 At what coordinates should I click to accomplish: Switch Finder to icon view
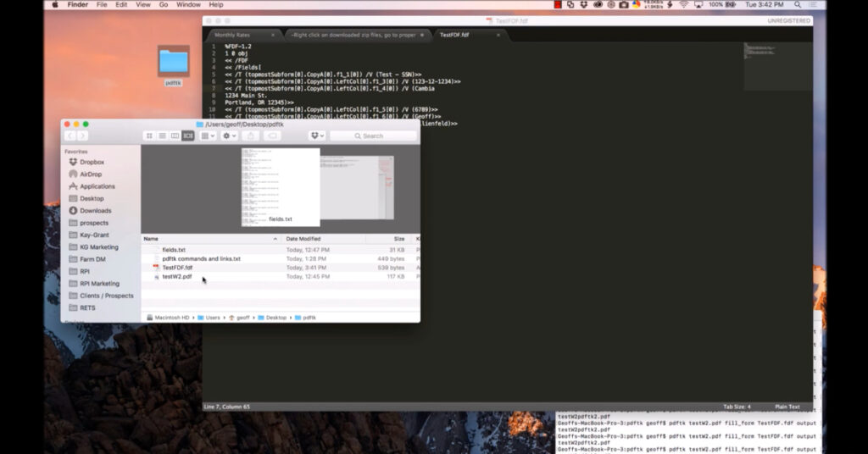149,136
